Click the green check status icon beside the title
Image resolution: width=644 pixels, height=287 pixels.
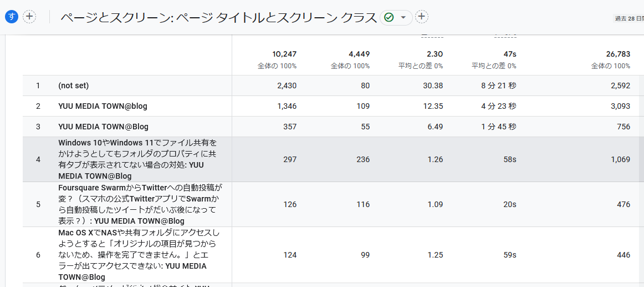tap(389, 17)
